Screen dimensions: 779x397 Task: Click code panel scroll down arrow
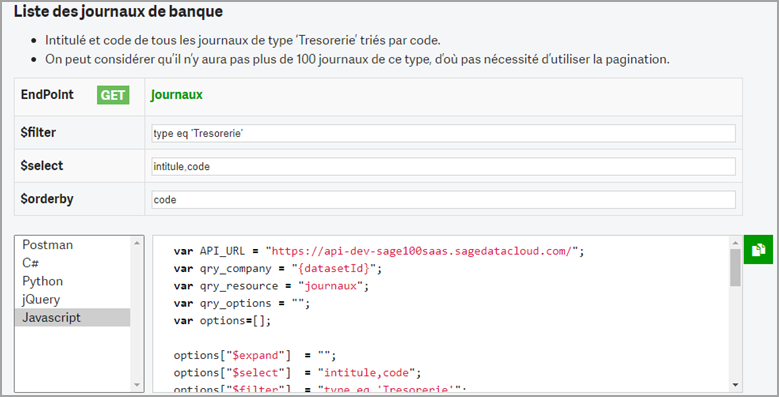click(735, 385)
